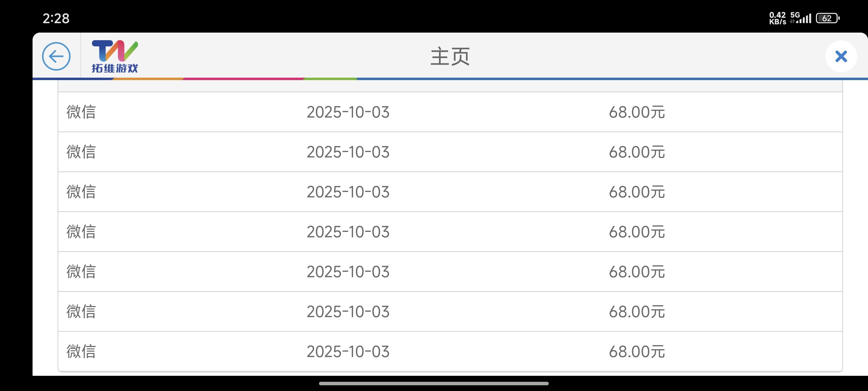Viewport: 868px width, 391px height.
Task: Tap the 2:28 clock in status bar
Action: 56,18
